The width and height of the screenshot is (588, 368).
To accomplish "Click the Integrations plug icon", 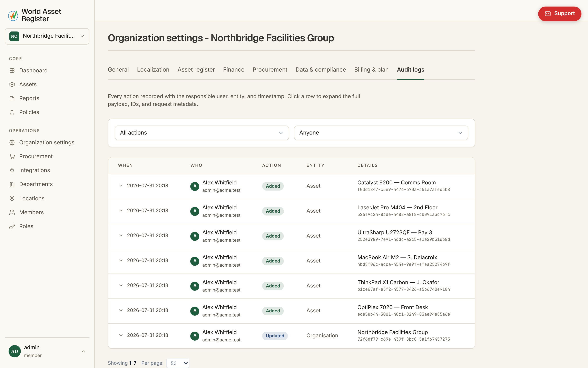I will [x=12, y=170].
